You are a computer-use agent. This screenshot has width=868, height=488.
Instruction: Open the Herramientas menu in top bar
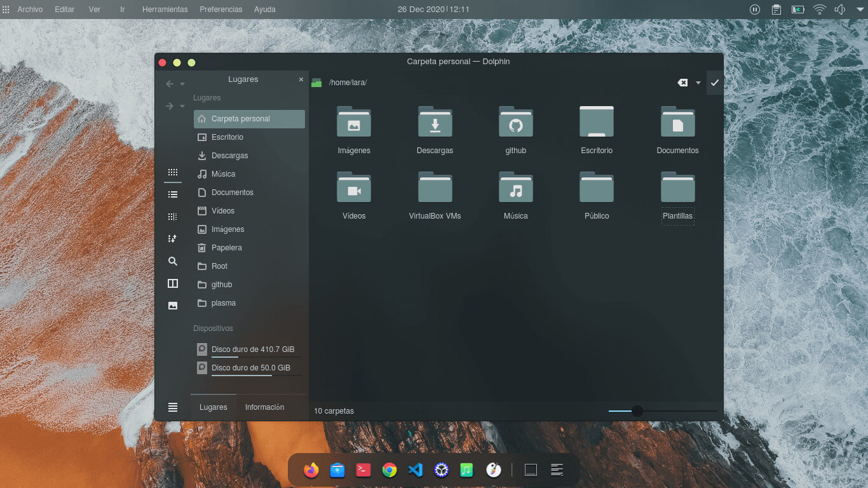click(165, 10)
